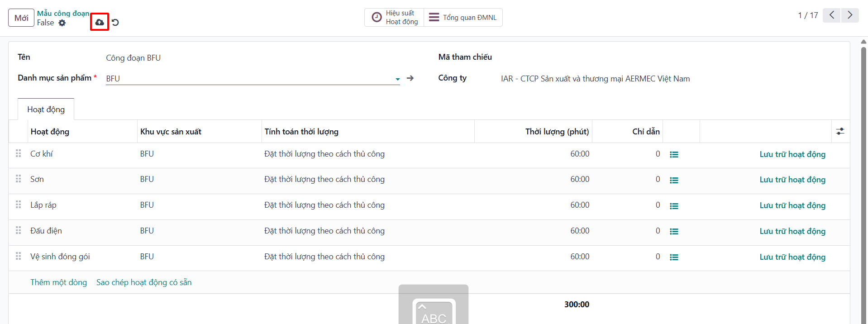This screenshot has width=868, height=324.
Task: Sort by Khu vực sản xuất header
Action: (200, 132)
